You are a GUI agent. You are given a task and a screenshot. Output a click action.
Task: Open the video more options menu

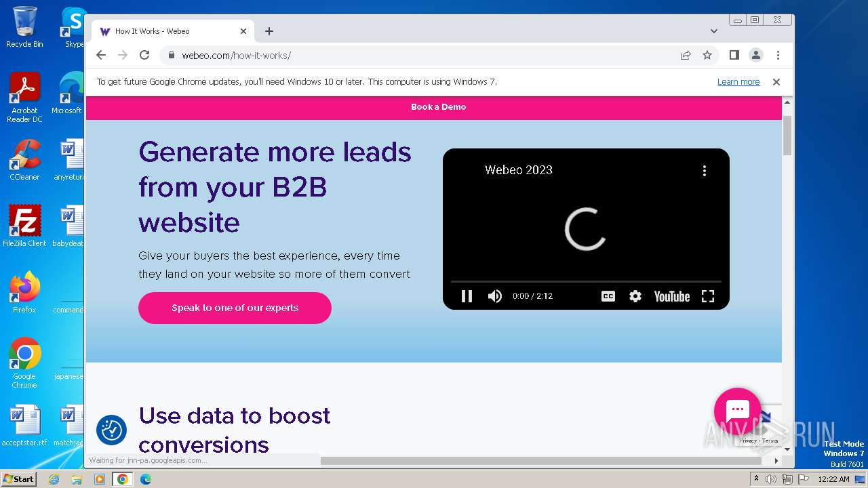pos(705,171)
